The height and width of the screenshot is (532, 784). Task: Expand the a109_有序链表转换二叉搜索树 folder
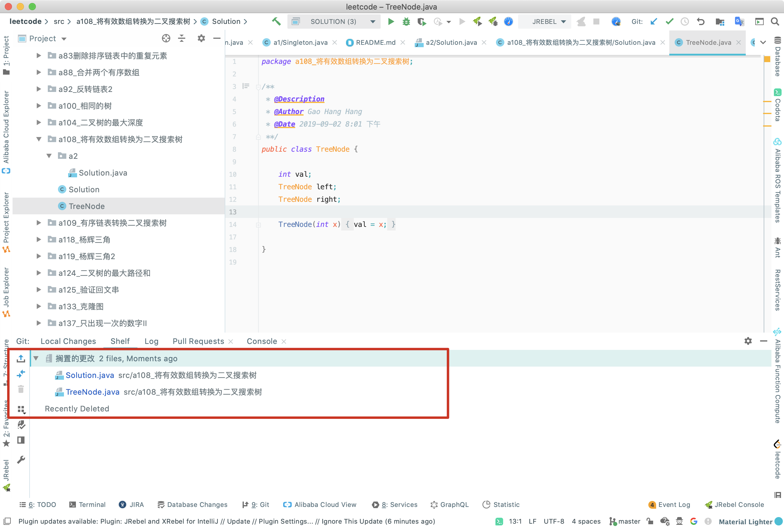(x=38, y=222)
